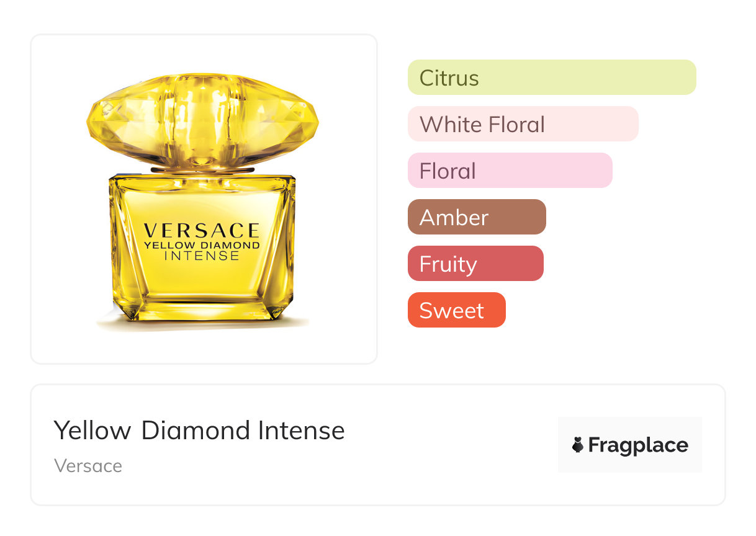Screen dimensions: 756x536
Task: Pick the orange Sweet accord bar
Action: point(456,310)
